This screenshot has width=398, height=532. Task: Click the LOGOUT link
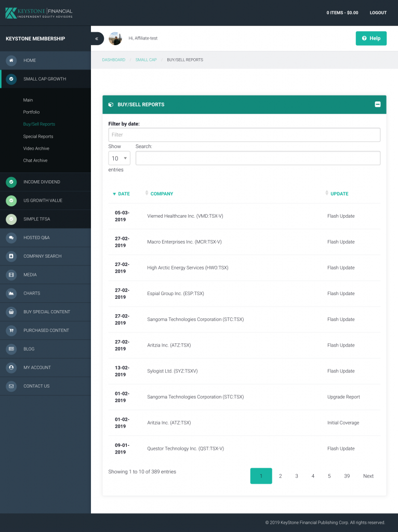point(378,13)
